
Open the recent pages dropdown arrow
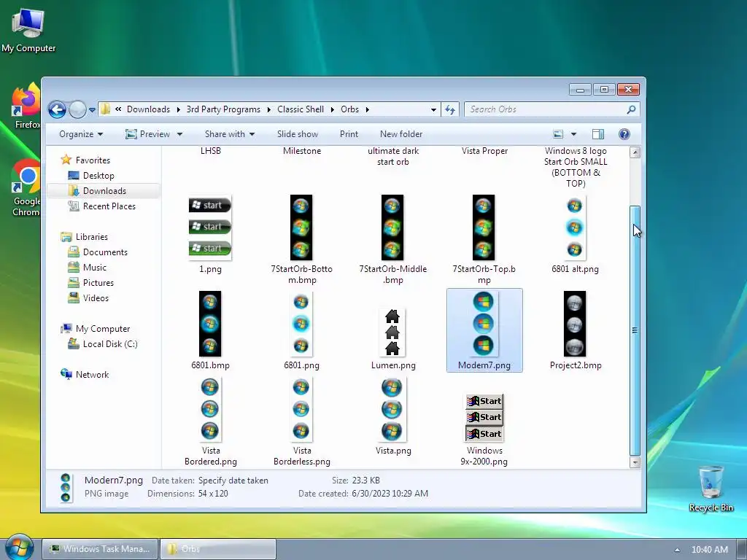(92, 110)
